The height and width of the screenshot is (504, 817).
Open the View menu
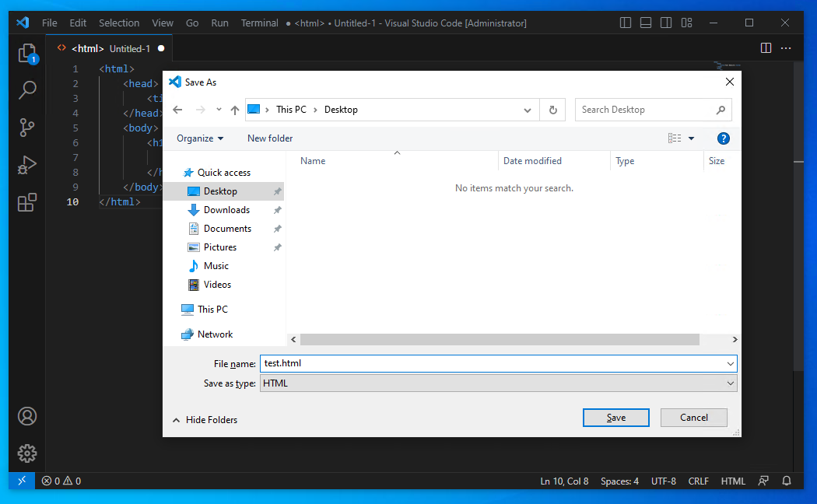tap(163, 23)
